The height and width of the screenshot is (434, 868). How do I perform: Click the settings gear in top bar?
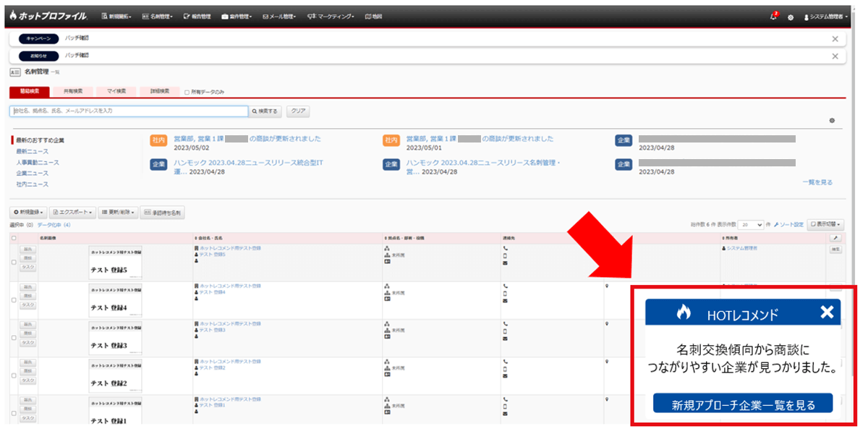tap(791, 17)
